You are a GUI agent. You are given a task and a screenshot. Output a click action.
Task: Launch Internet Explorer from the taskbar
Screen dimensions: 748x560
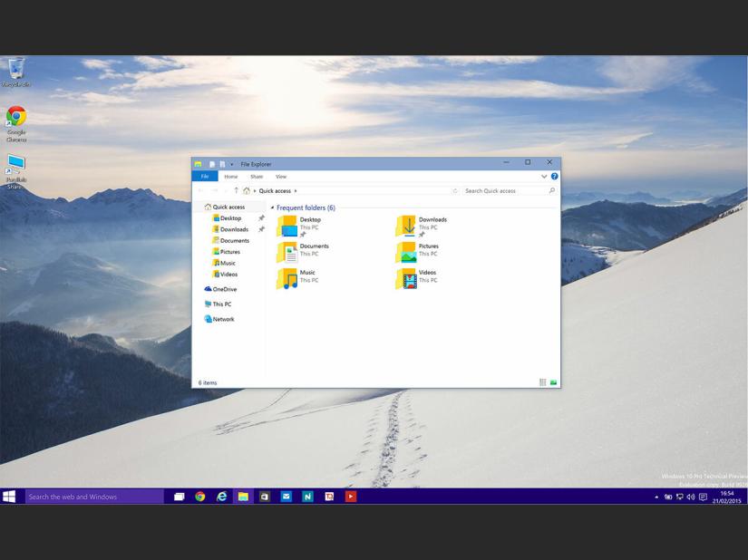(x=222, y=497)
